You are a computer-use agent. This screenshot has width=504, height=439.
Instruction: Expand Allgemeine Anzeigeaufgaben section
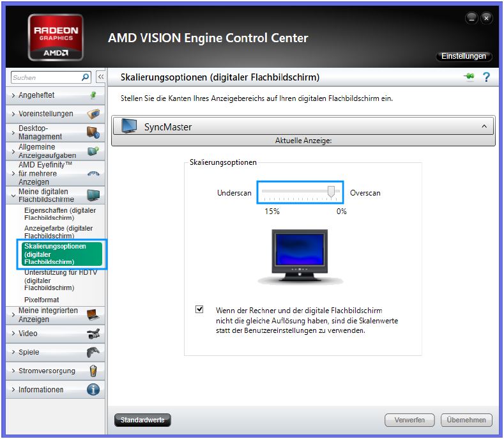pos(13,151)
